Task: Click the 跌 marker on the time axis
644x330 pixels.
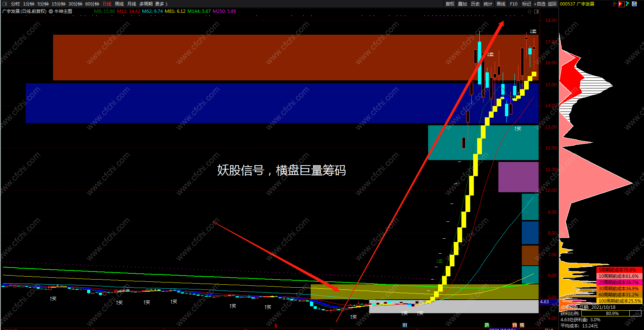Action: pos(487,325)
